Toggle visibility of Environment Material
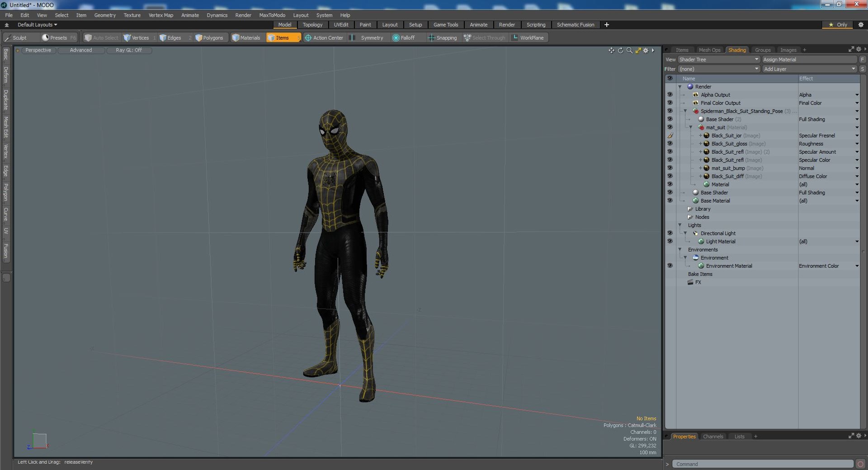Viewport: 868px width, 470px height. pos(670,266)
